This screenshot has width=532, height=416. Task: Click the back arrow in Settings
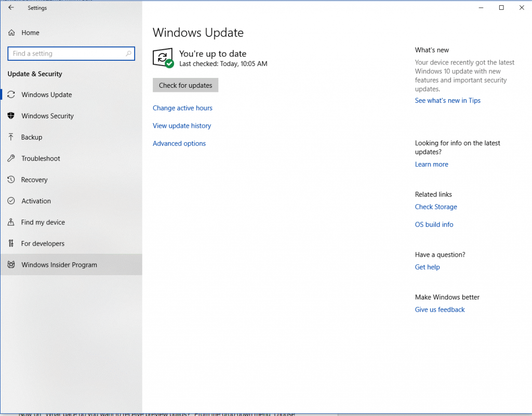(x=11, y=7)
